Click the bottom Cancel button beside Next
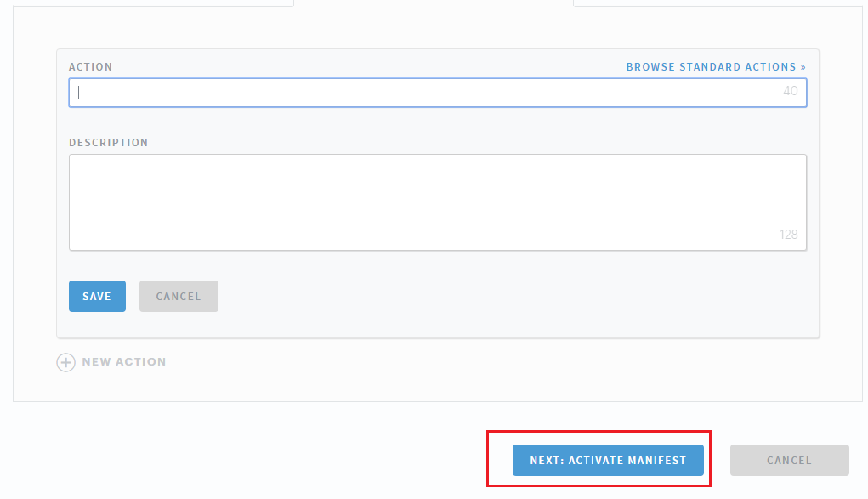Screen dimensions: 868x499 (789, 460)
